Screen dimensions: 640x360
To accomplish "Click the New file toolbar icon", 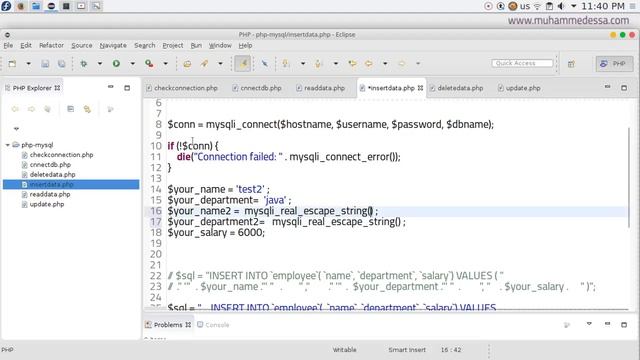I will coord(12,64).
